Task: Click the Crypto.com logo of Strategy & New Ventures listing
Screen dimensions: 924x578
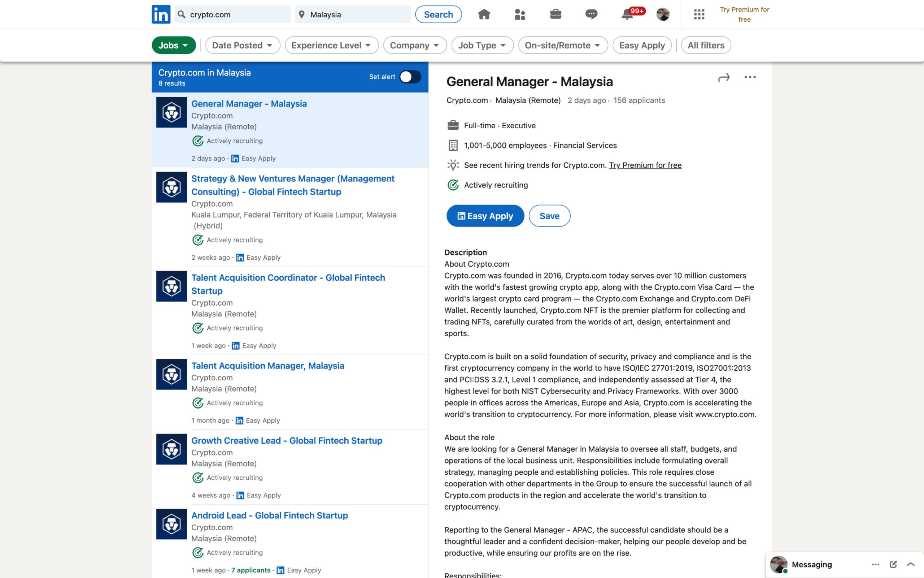Action: (171, 187)
